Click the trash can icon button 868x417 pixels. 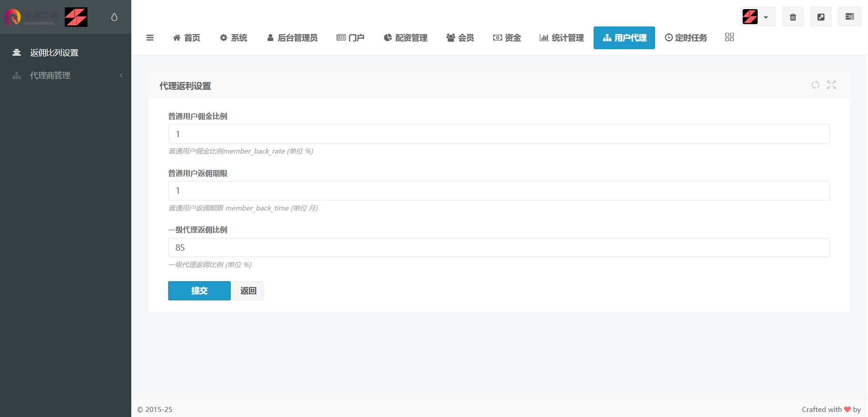tap(793, 17)
